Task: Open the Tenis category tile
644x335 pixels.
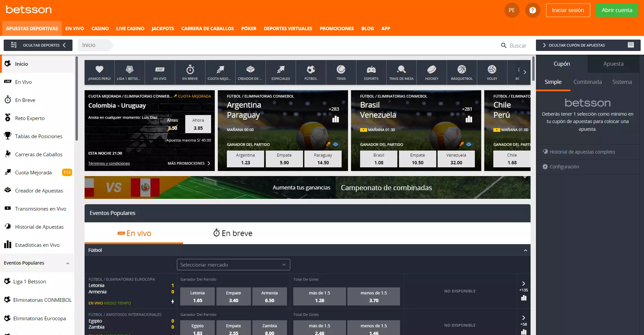Action: coord(341,72)
